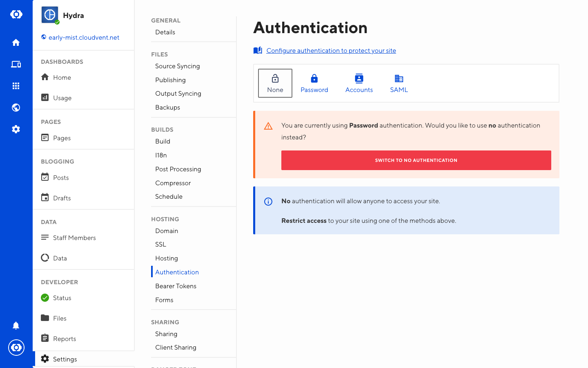Image resolution: width=588 pixels, height=368 pixels.
Task: Open SSL settings
Action: pyautogui.click(x=160, y=245)
